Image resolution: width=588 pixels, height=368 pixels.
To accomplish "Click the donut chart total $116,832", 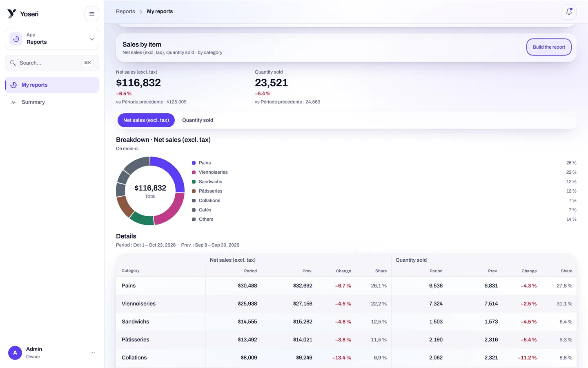I will [x=150, y=188].
